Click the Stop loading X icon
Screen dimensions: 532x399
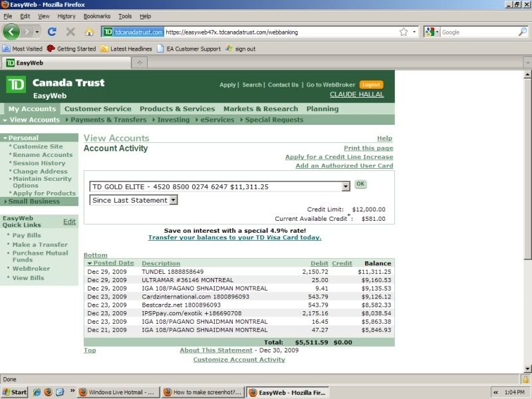click(70, 32)
